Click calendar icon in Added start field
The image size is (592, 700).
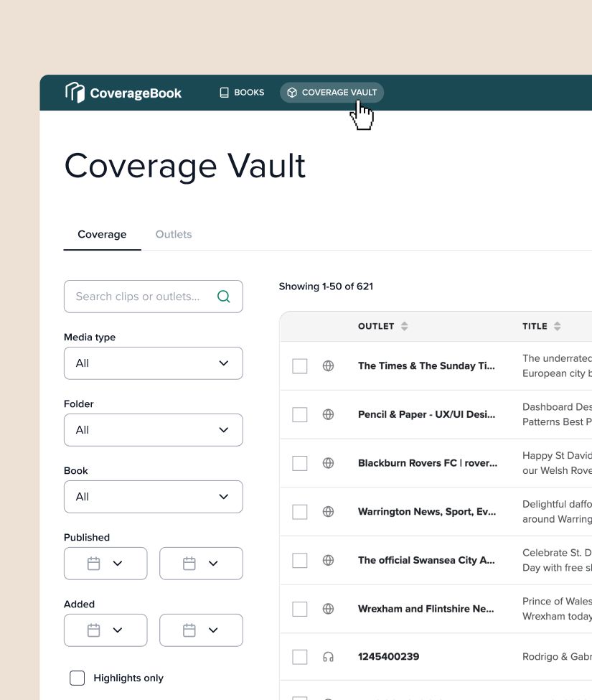coord(94,630)
